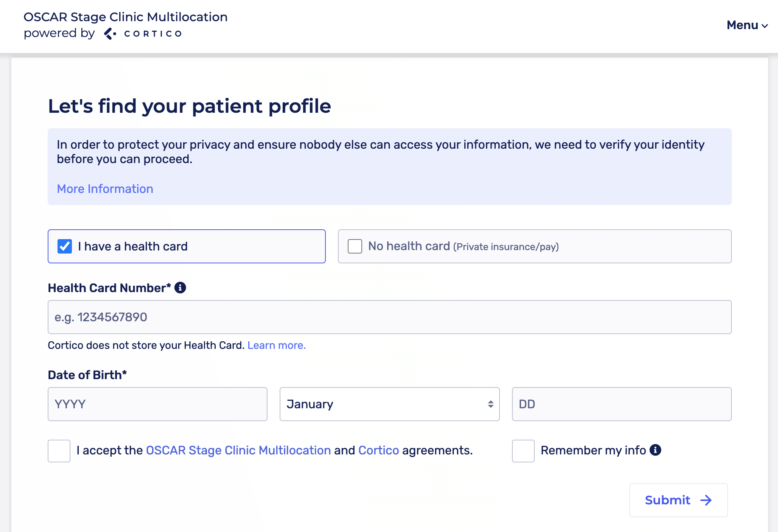The width and height of the screenshot is (778, 532).
Task: Follow the Learn more link
Action: coord(276,345)
